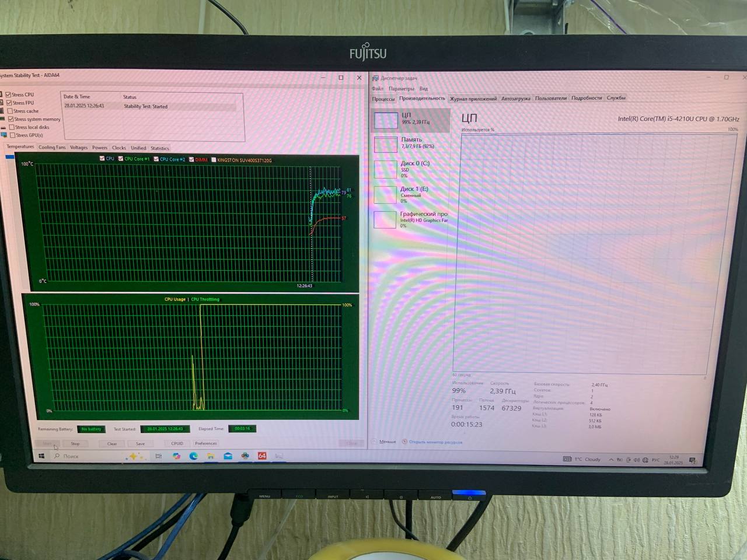
Task: Collapse Task Manager with Меньше
Action: click(383, 442)
